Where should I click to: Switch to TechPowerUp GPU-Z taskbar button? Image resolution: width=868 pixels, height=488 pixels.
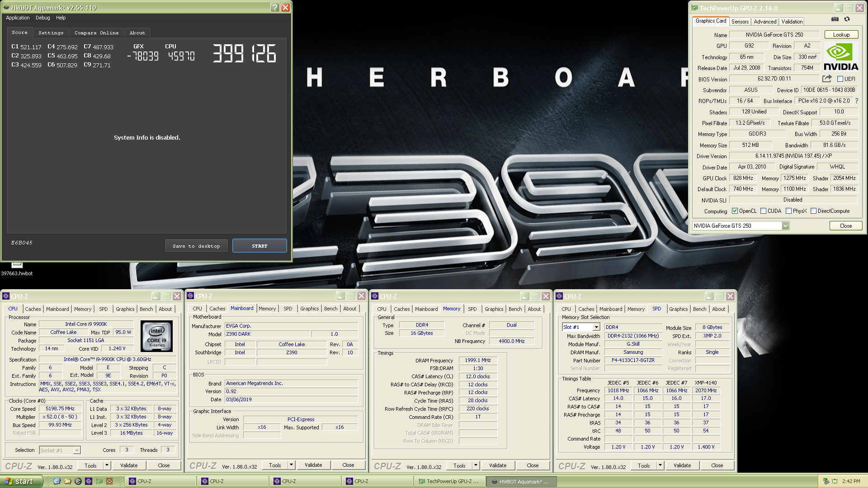[x=450, y=481]
